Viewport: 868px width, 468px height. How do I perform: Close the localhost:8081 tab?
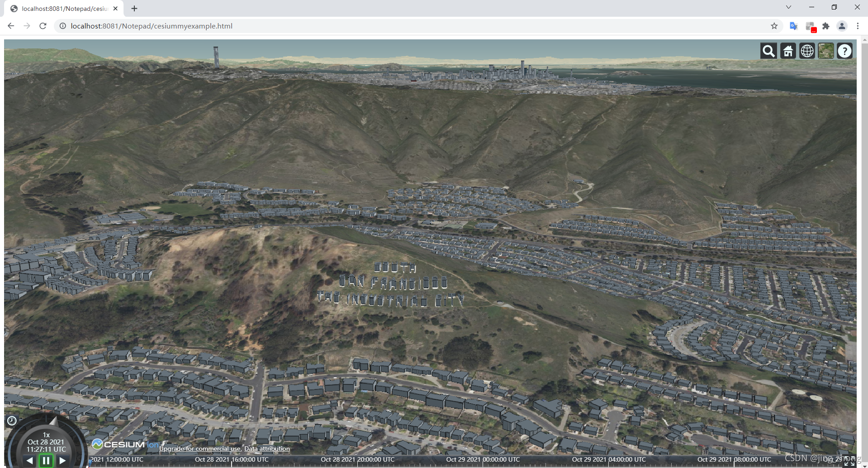115,9
